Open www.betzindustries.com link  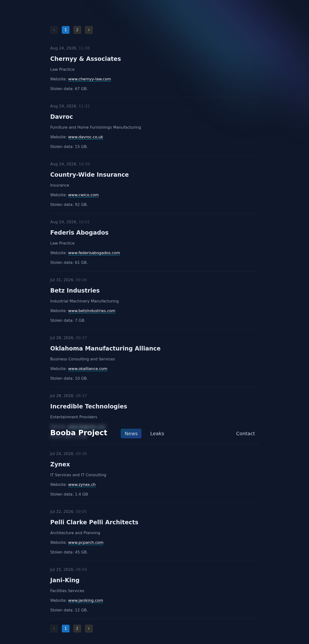pos(92,311)
